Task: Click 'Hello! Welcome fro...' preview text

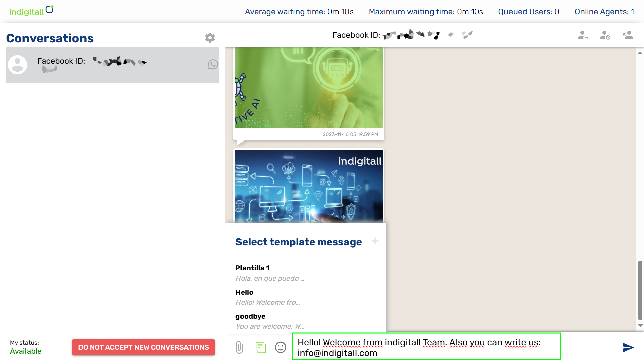Action: 268,302
